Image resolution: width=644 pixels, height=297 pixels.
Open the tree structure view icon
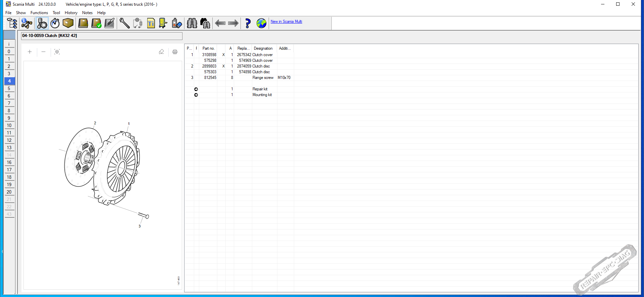pos(12,23)
